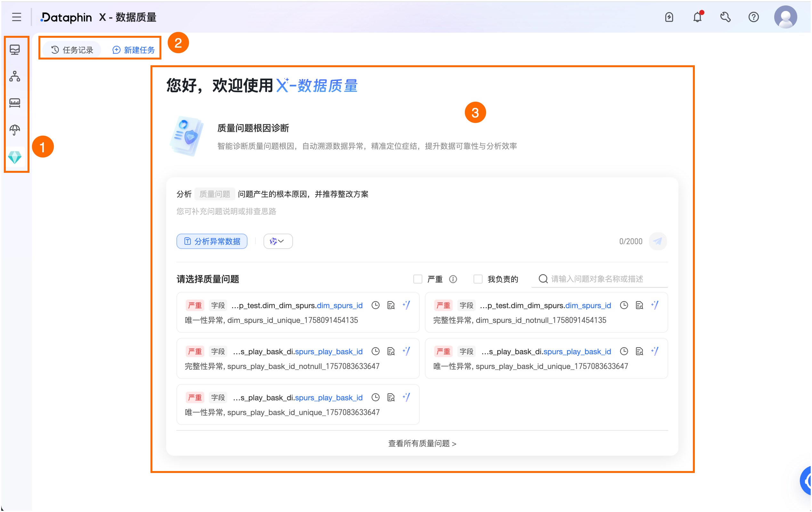Click the hamburger menu icon
Screen dimensions: 812x512
coord(16,17)
